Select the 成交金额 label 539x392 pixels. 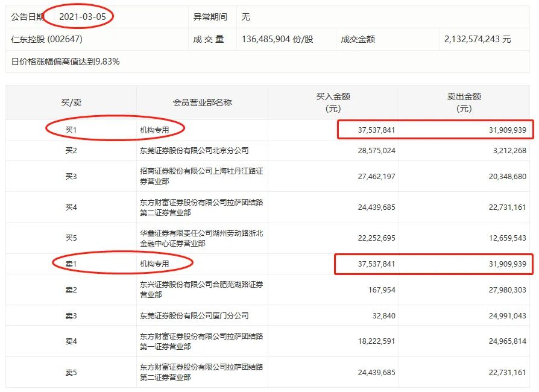click(358, 39)
